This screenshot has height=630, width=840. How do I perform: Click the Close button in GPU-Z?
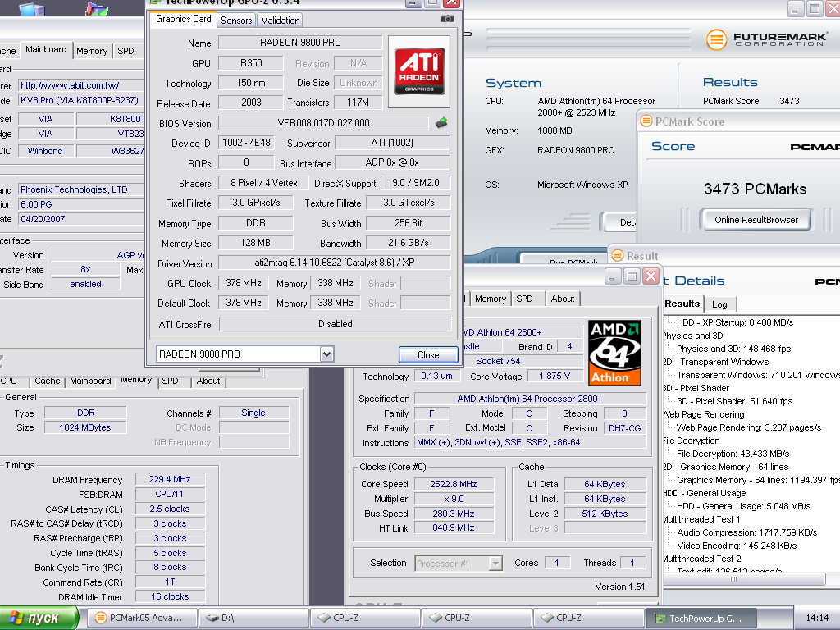(x=428, y=354)
